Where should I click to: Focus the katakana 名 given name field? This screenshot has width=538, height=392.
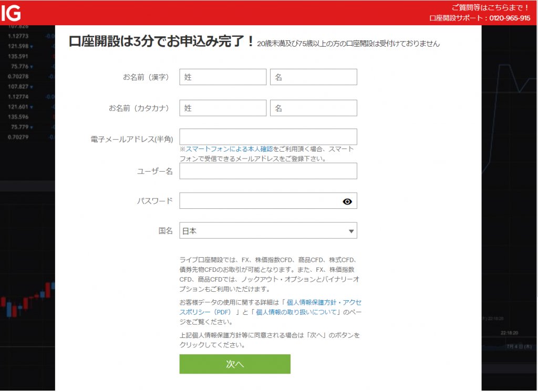(313, 108)
